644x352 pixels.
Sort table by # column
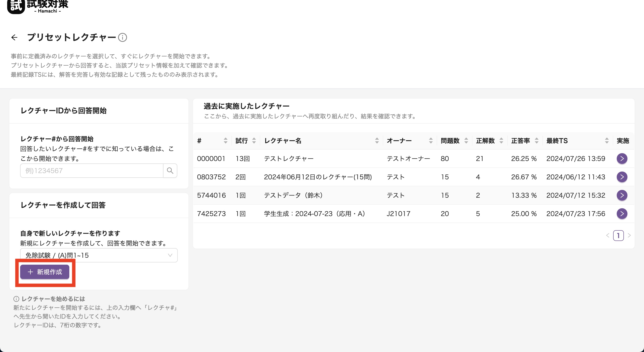coord(225,141)
